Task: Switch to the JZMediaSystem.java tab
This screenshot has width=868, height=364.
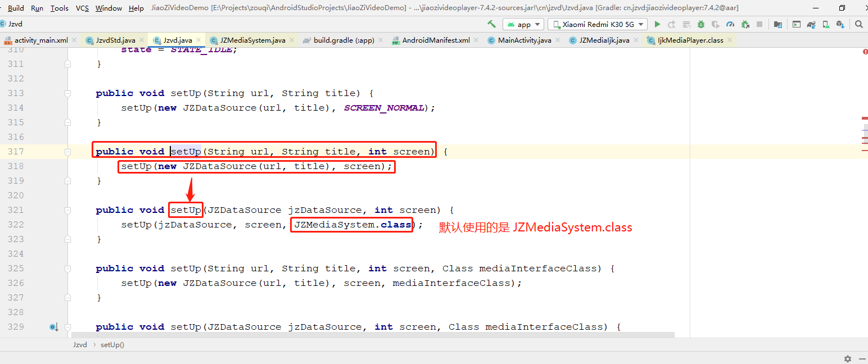Action: tap(252, 40)
